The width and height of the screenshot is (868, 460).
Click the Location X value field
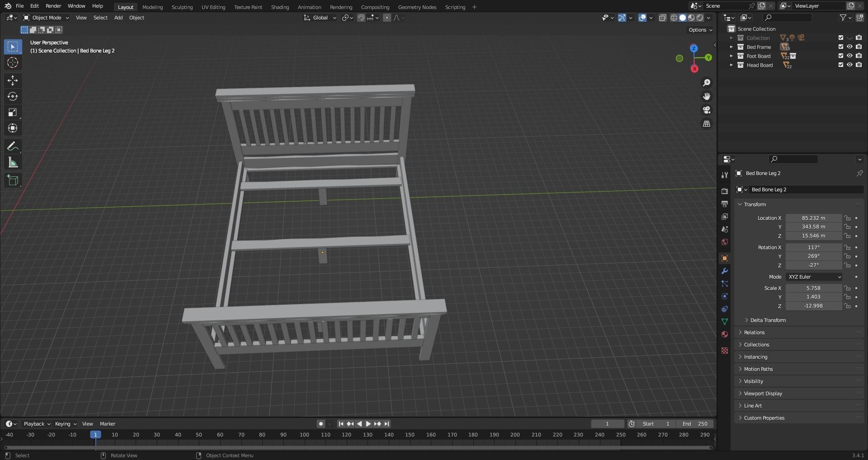click(813, 218)
